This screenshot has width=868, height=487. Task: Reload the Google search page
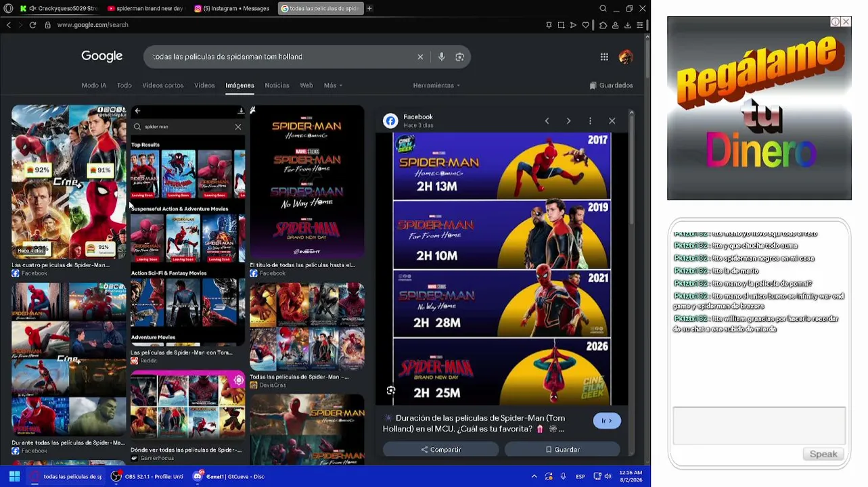coord(32,25)
